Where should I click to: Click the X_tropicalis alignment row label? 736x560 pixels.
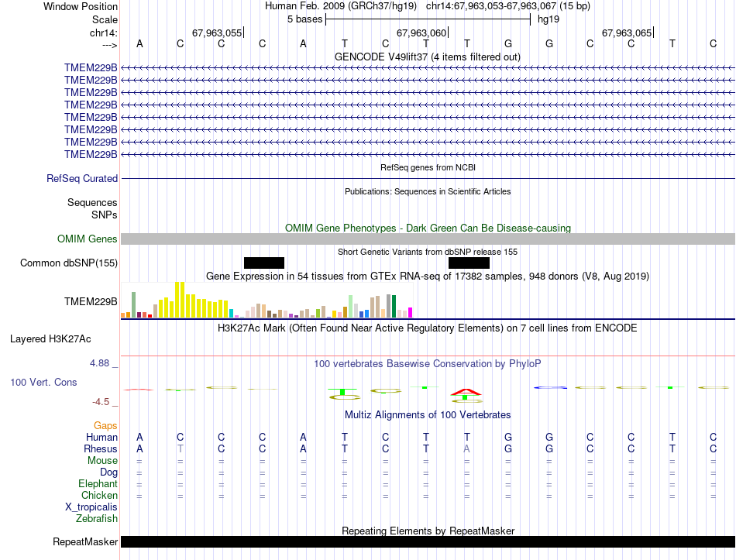tap(91, 507)
